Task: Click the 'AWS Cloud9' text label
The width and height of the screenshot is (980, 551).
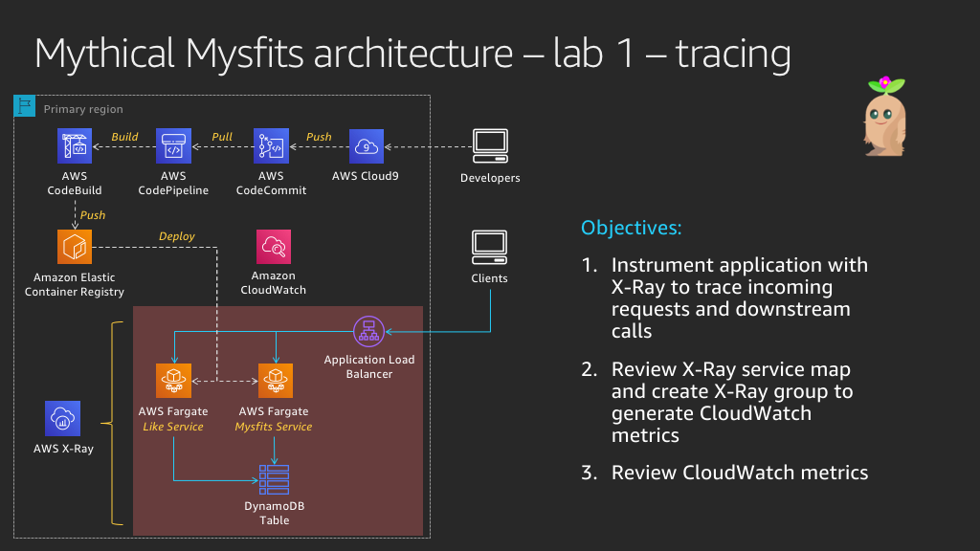Action: tap(366, 176)
